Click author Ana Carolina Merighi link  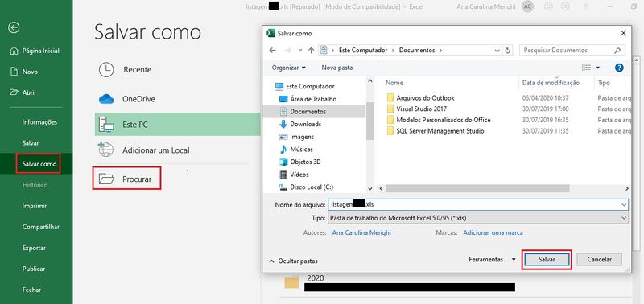coord(361,232)
